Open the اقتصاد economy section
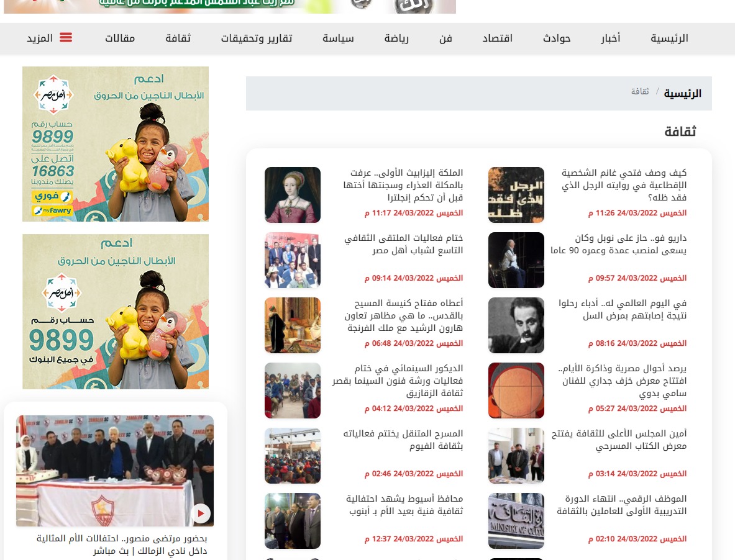 [x=498, y=38]
